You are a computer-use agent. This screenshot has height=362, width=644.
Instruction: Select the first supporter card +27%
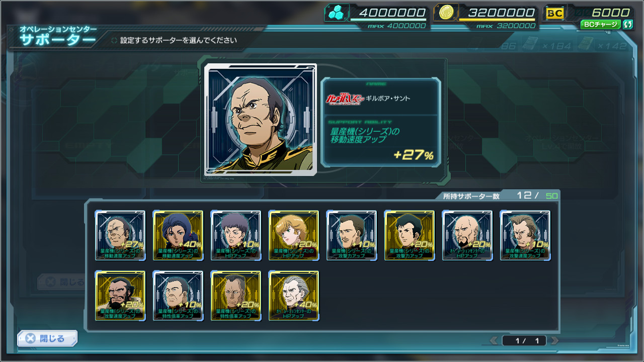click(x=120, y=235)
